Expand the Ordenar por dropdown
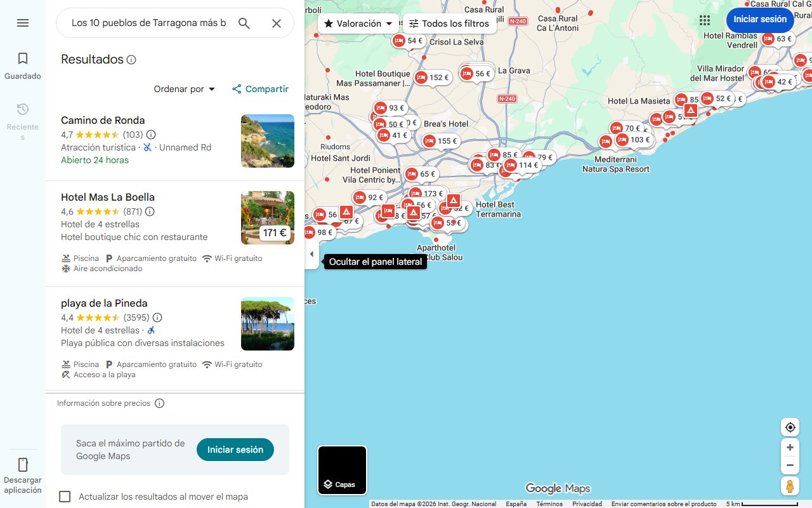This screenshot has width=812, height=508. (184, 89)
